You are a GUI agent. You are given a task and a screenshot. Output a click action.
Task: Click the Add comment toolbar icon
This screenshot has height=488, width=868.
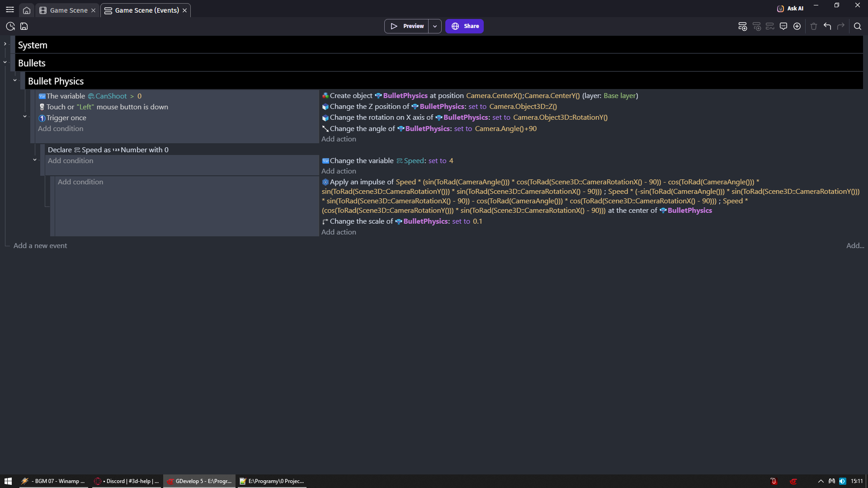tap(783, 26)
